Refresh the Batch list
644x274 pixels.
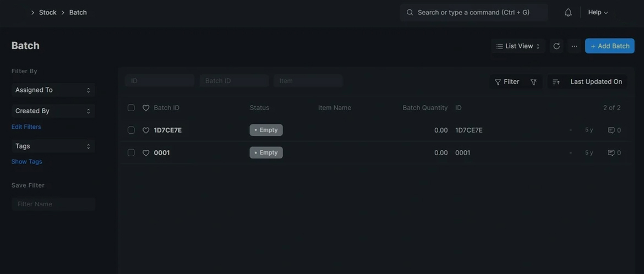click(556, 46)
